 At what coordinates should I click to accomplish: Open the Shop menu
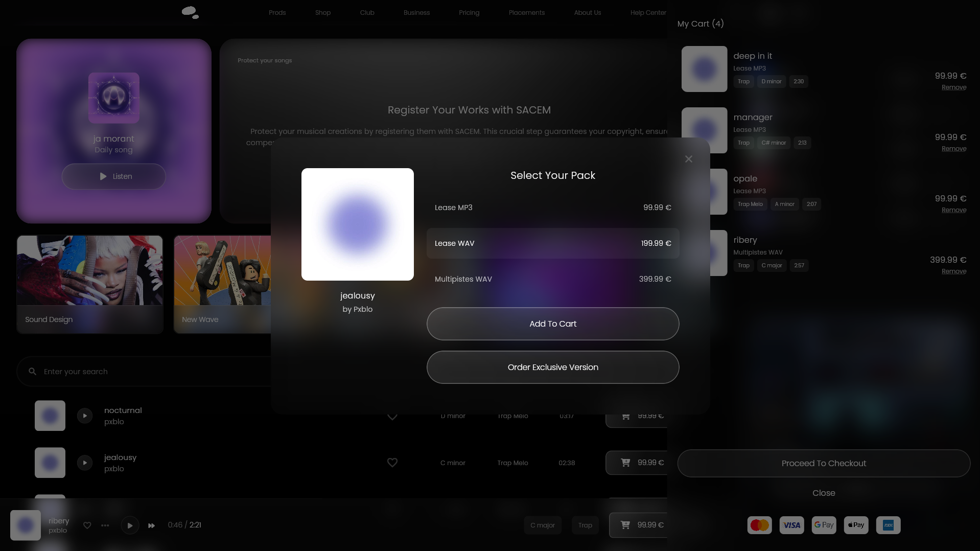click(323, 13)
